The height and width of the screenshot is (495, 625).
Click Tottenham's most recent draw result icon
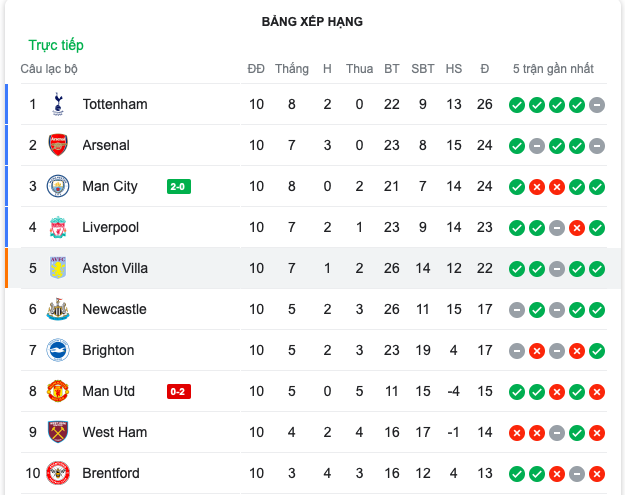(x=597, y=105)
